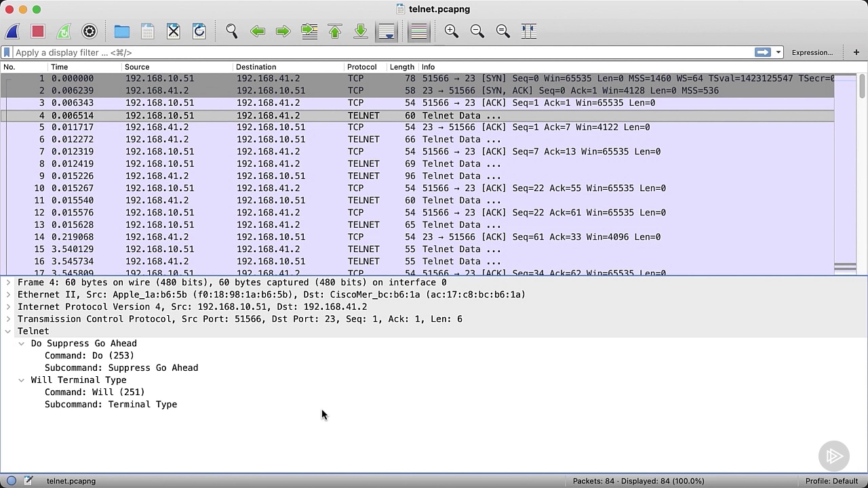This screenshot has width=868, height=488.
Task: Click telnet.pcapng in the status bar
Action: point(71,481)
